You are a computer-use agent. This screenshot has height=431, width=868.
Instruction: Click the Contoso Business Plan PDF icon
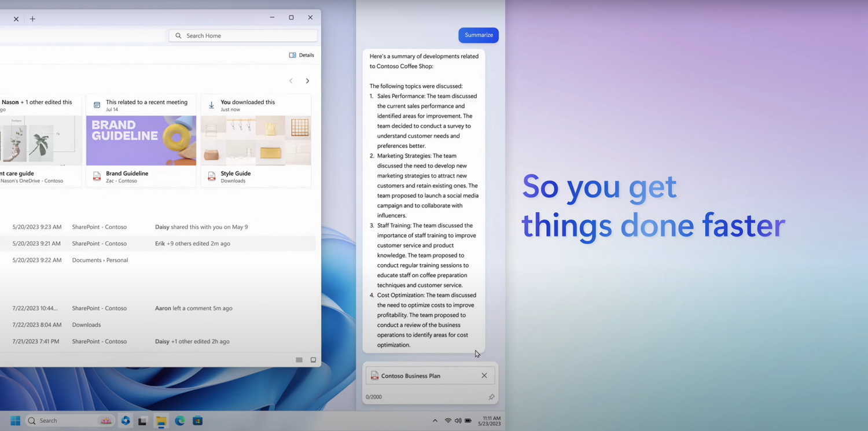pyautogui.click(x=374, y=376)
